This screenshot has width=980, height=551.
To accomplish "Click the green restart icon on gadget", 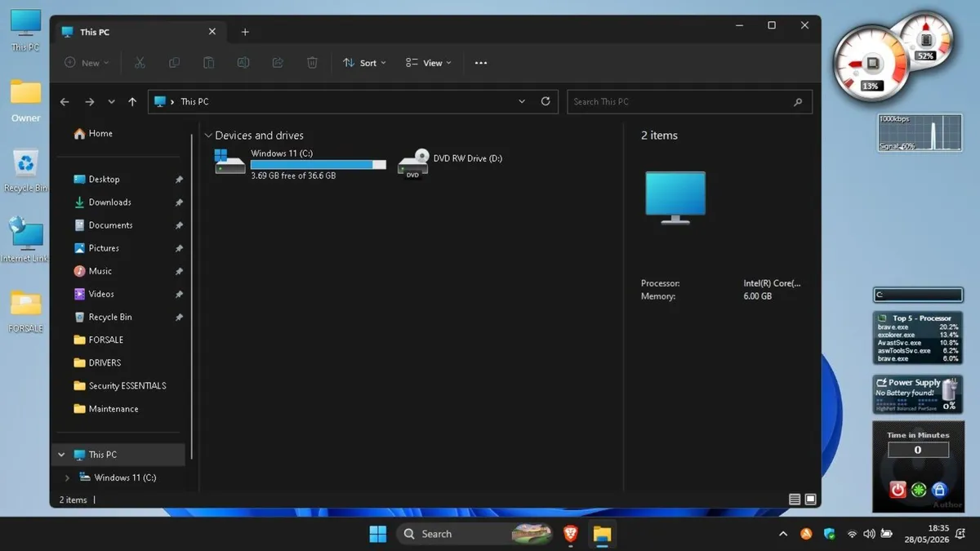I will point(919,490).
